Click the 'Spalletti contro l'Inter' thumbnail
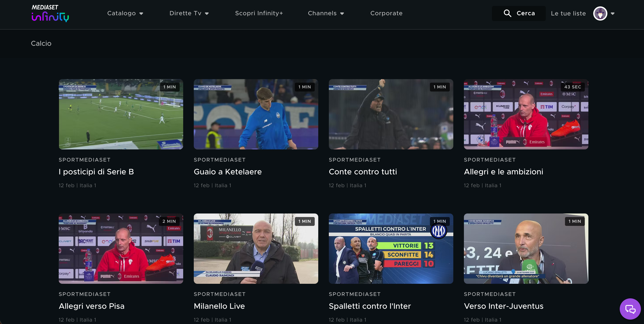The image size is (644, 324). [x=391, y=249]
